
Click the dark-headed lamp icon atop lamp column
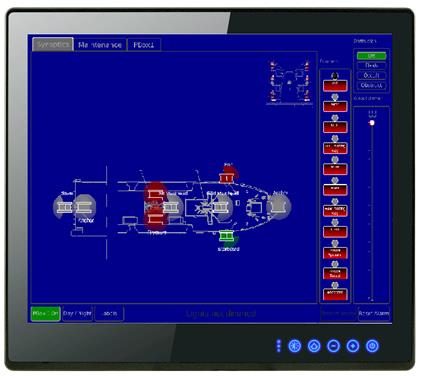click(x=335, y=76)
